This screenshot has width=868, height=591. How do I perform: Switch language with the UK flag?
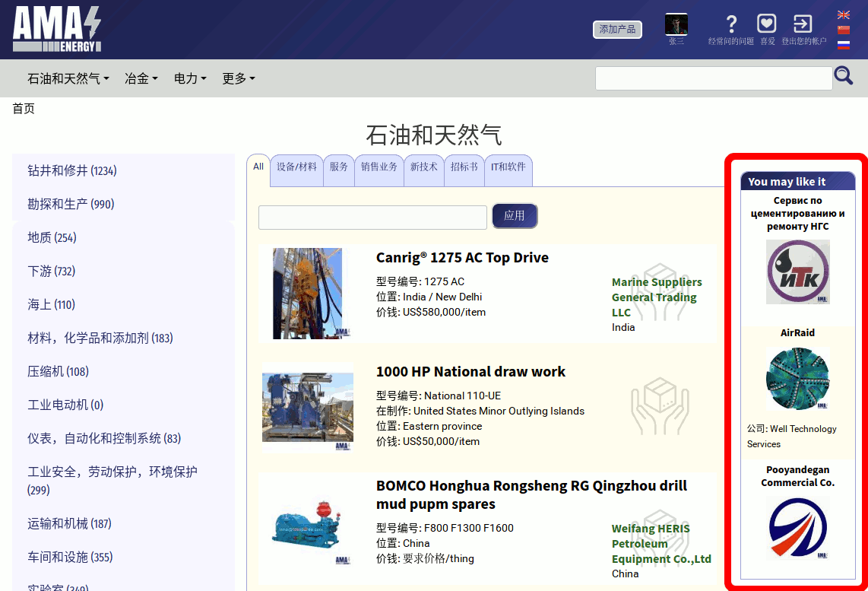tap(844, 15)
